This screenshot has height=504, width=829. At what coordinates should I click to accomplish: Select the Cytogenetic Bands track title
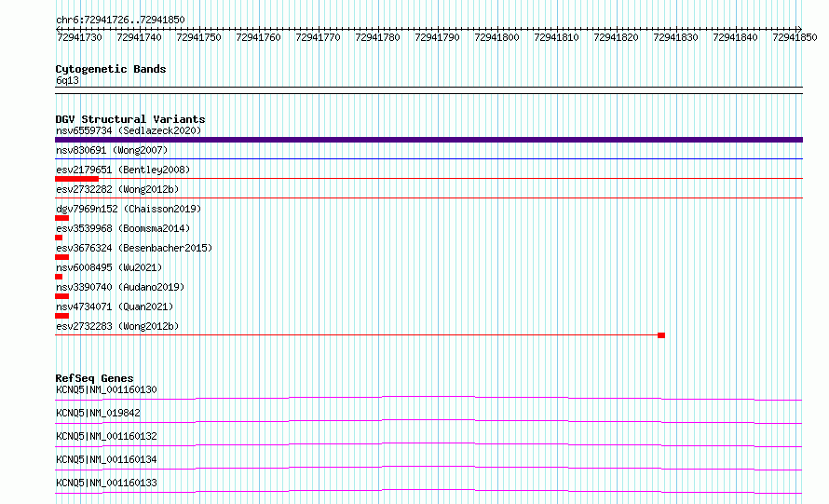click(111, 69)
